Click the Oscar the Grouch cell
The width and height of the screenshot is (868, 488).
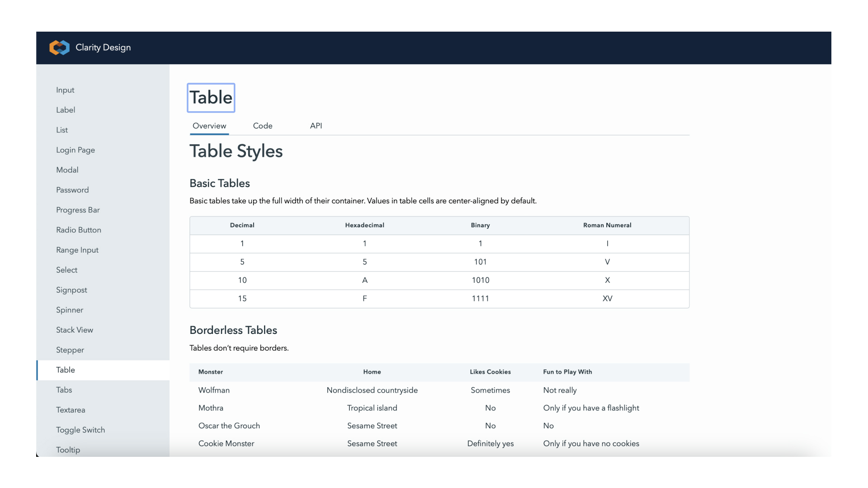click(229, 426)
